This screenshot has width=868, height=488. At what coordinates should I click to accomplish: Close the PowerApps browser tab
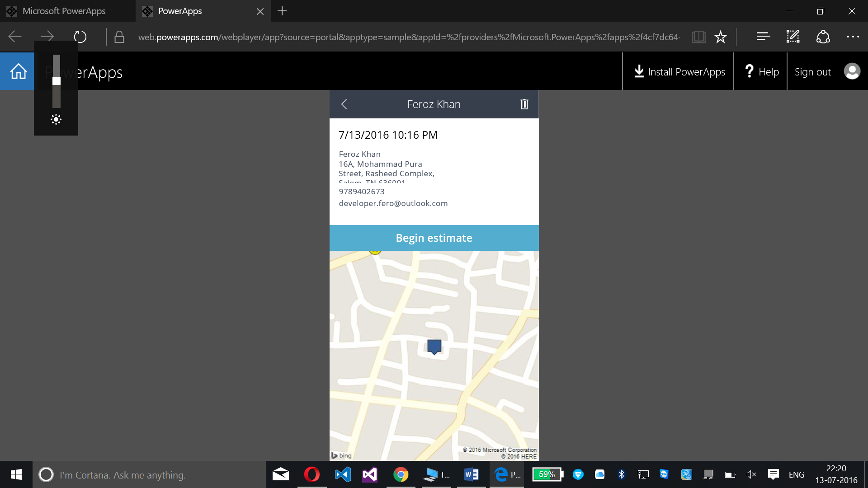pos(260,11)
